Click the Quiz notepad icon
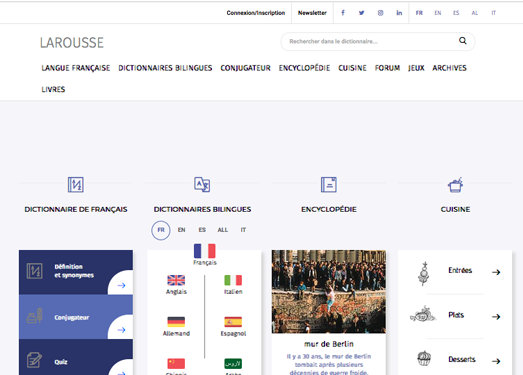 point(34,360)
